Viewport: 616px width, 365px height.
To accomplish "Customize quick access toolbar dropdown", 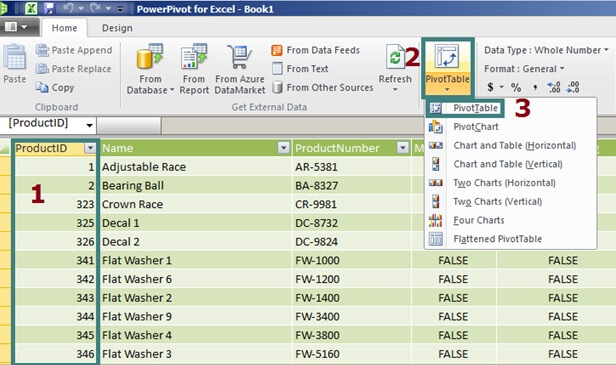I will pos(121,9).
